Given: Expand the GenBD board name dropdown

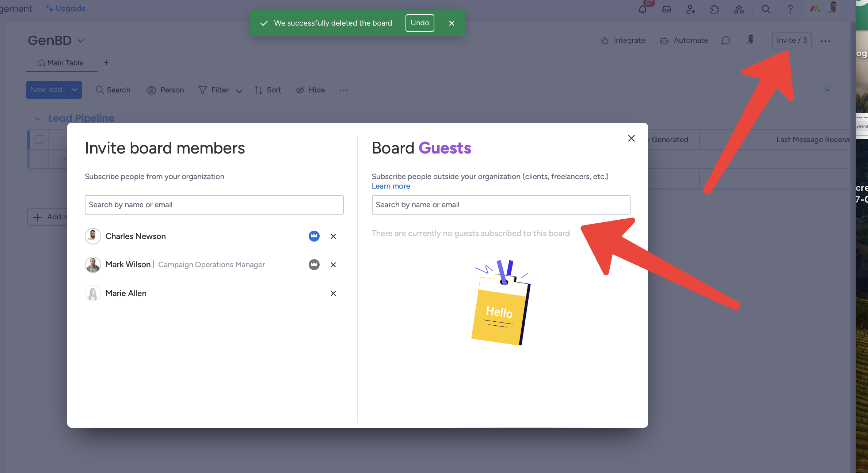Looking at the screenshot, I should point(81,41).
